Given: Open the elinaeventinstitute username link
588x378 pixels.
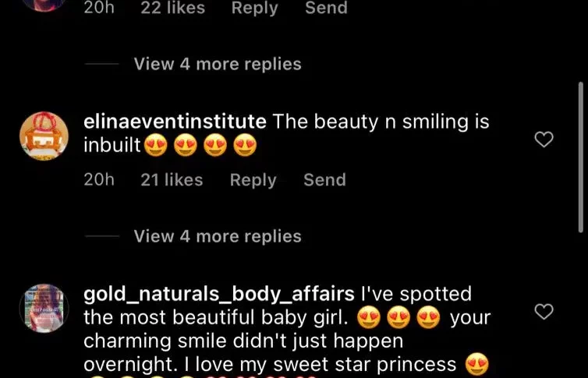Looking at the screenshot, I should coord(175,122).
